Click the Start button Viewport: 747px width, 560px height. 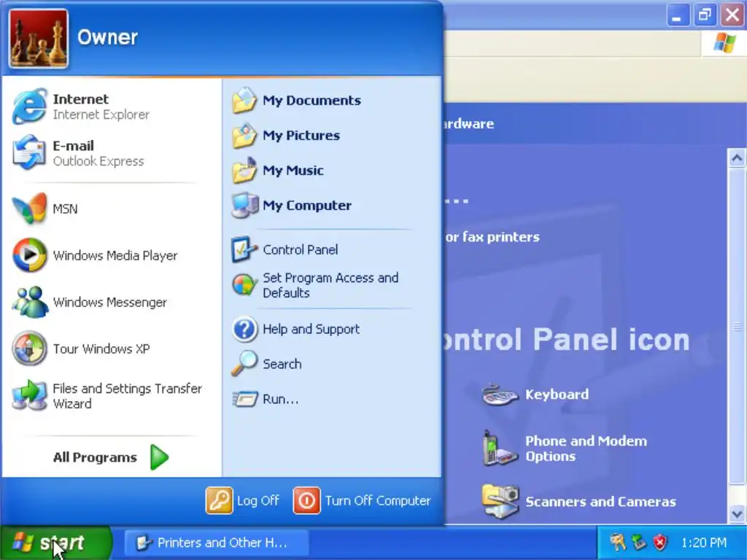[x=55, y=542]
